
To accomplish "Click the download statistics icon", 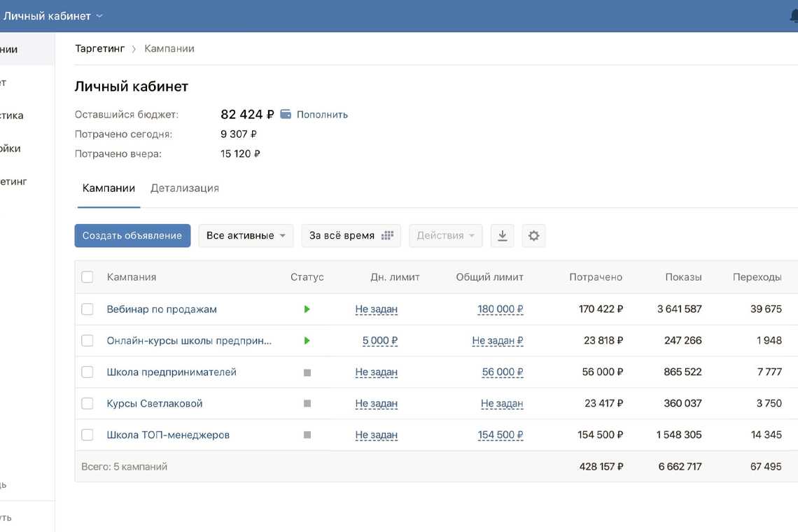I will pos(502,236).
